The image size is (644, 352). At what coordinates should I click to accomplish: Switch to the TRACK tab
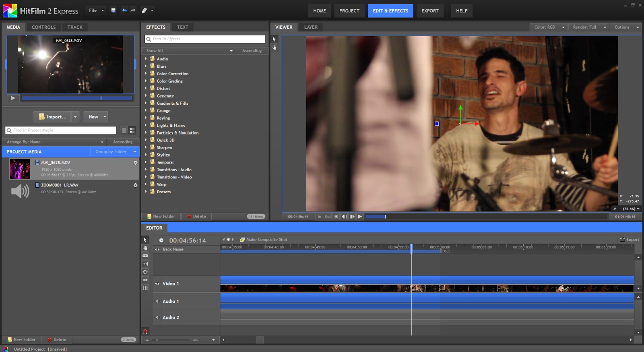75,27
